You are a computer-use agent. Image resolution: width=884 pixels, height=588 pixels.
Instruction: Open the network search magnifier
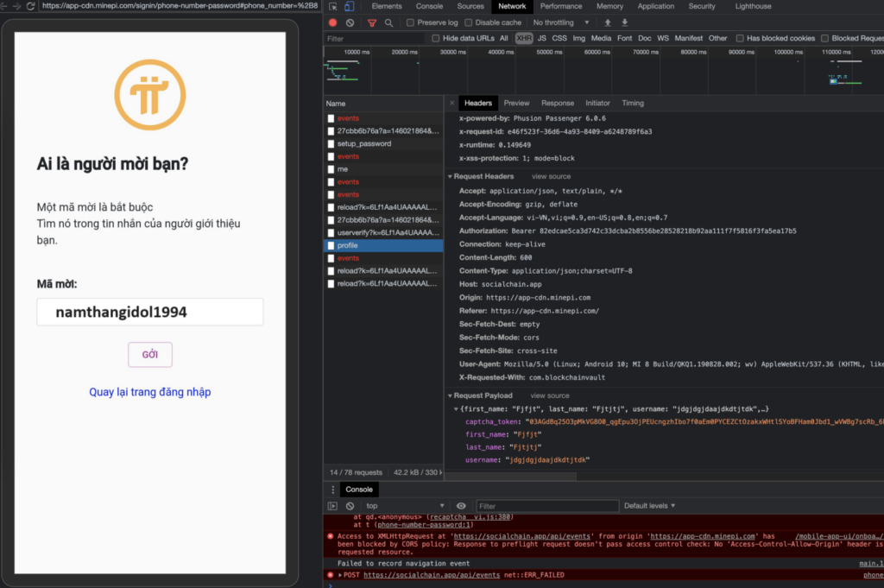click(389, 22)
